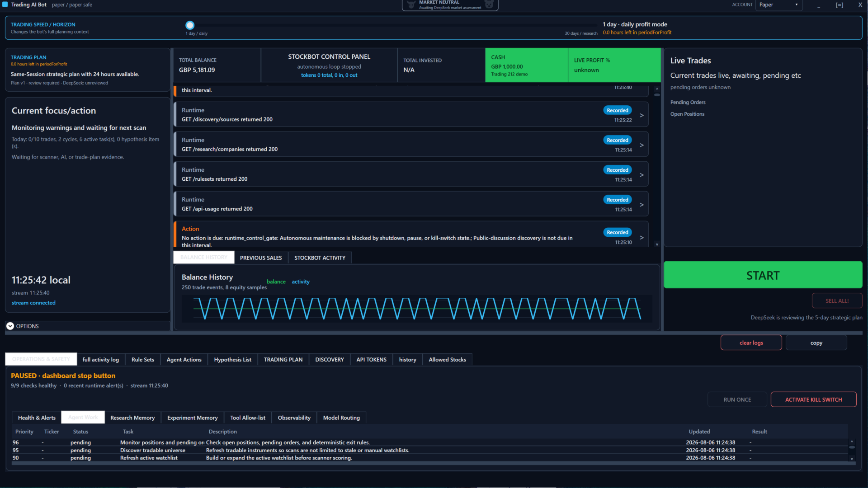868x488 pixels.
Task: Click the log panel scroll-down arrow
Action: click(657, 244)
